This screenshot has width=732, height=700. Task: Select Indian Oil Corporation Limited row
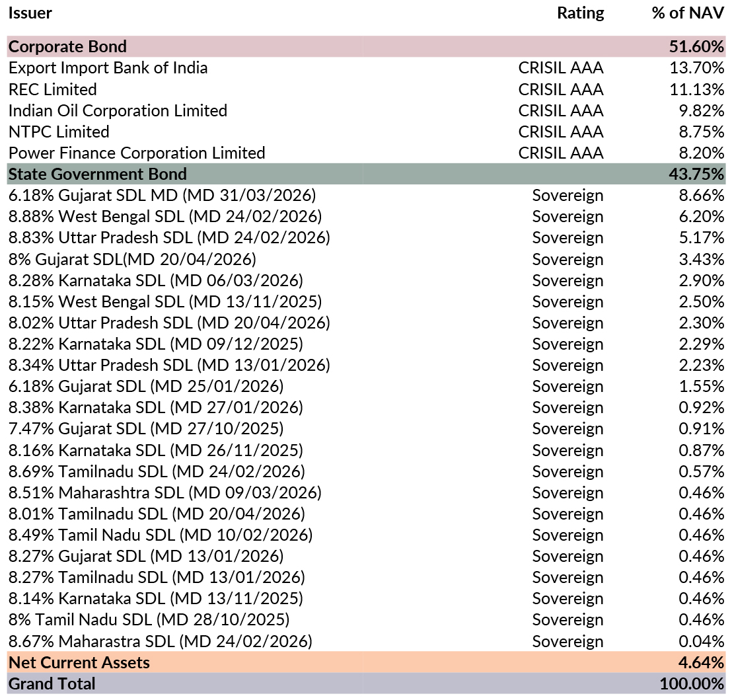[118, 110]
